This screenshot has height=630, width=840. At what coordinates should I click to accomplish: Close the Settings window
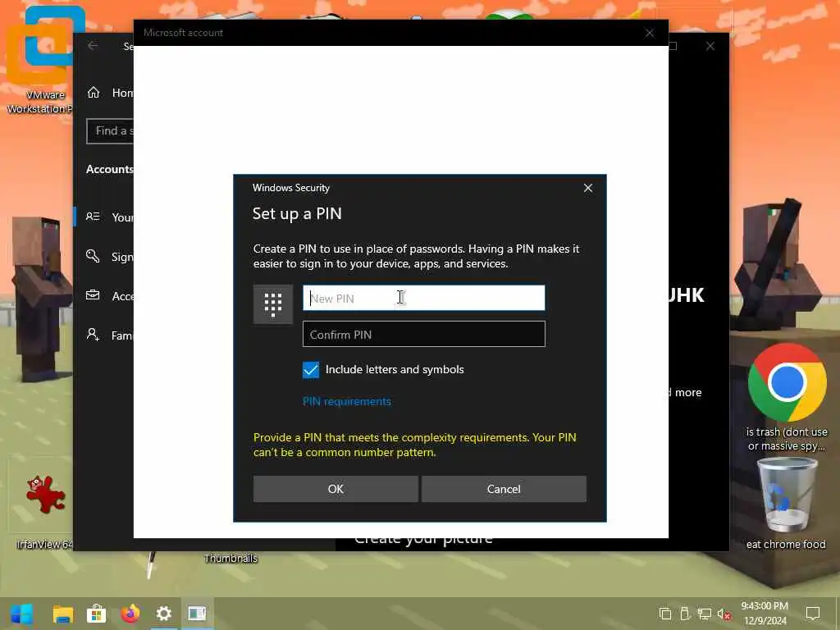[710, 46]
